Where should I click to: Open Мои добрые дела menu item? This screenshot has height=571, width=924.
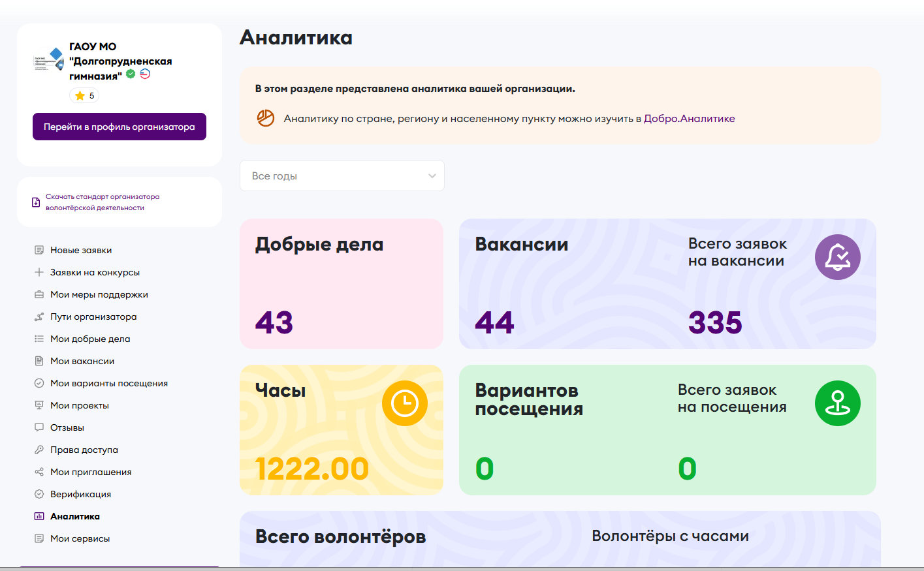click(x=90, y=339)
